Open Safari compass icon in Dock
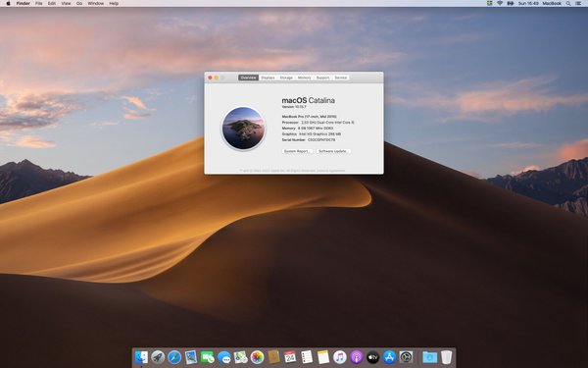 click(x=174, y=357)
